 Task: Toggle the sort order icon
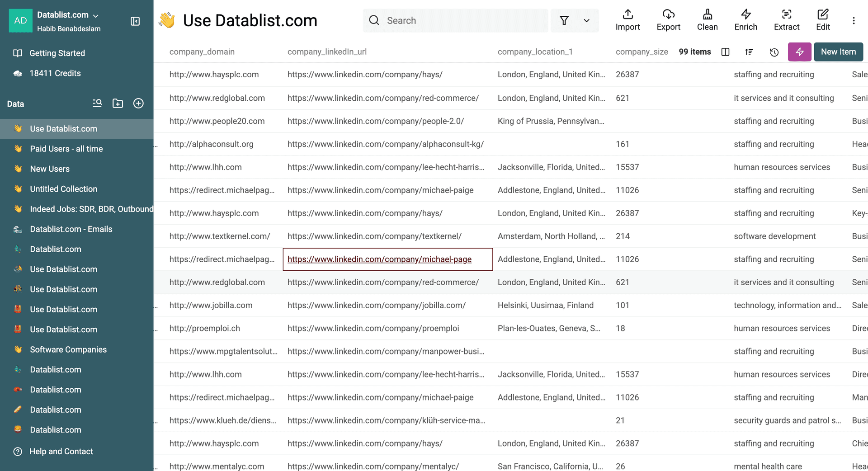pyautogui.click(x=749, y=52)
